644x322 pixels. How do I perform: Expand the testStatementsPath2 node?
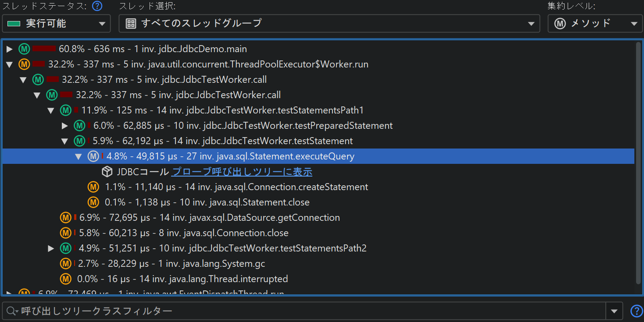tap(51, 248)
